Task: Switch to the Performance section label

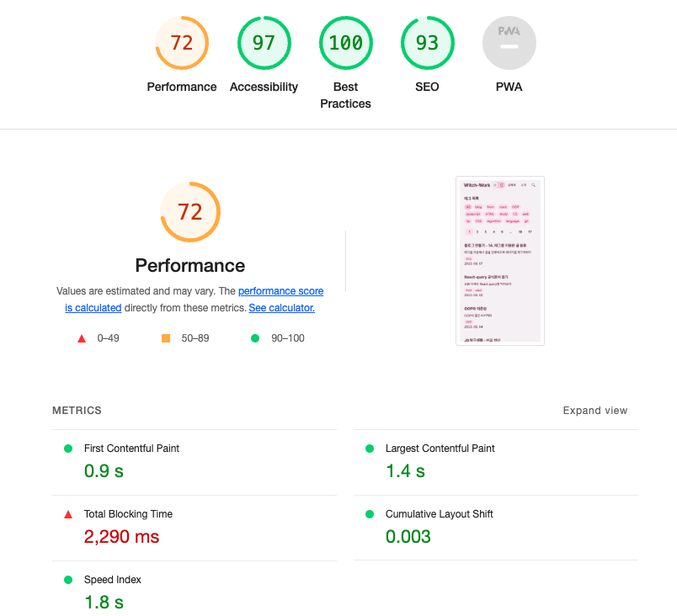Action: [x=189, y=265]
